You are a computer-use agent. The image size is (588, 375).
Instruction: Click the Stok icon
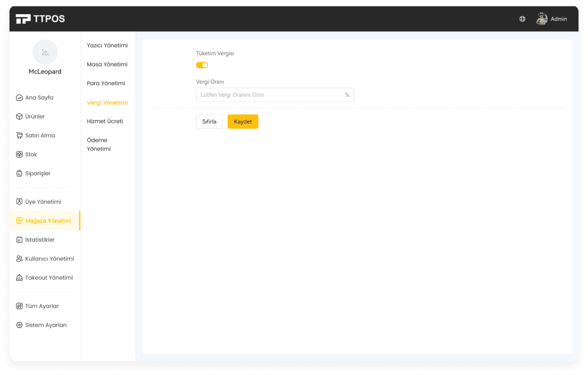pos(19,155)
